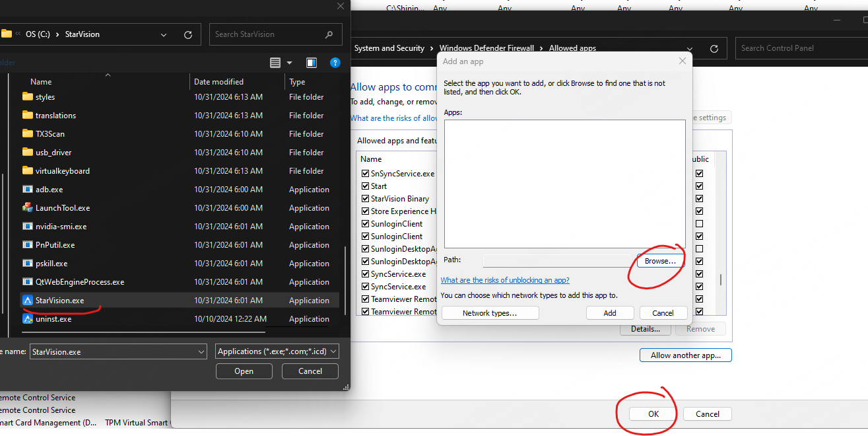Click the refresh icon in the StarVision file dialog
868x436 pixels.
pyautogui.click(x=188, y=34)
